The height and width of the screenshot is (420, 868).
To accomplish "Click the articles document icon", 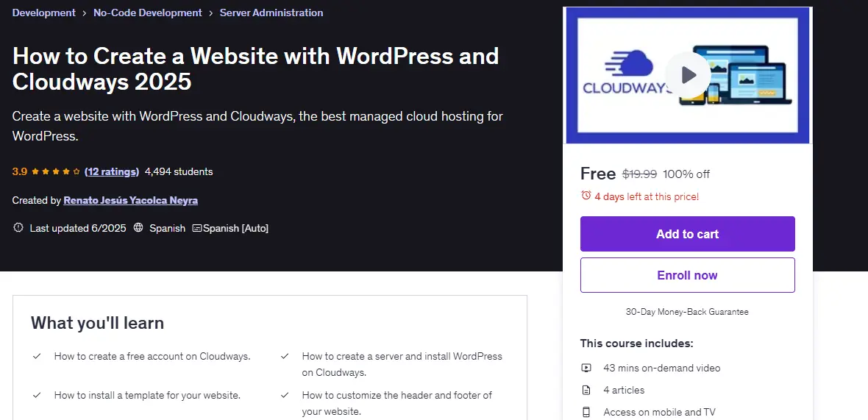I will tap(586, 390).
